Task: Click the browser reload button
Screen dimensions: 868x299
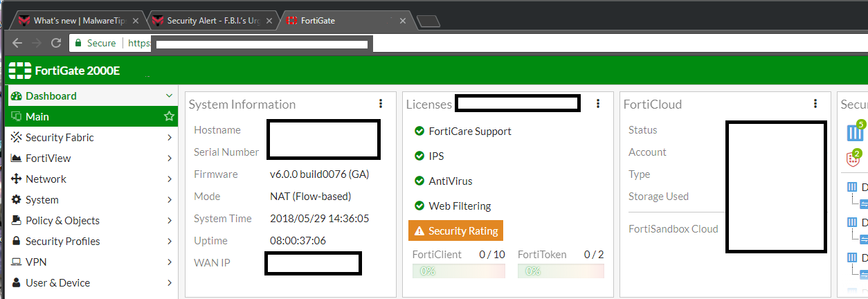Action: click(x=57, y=43)
